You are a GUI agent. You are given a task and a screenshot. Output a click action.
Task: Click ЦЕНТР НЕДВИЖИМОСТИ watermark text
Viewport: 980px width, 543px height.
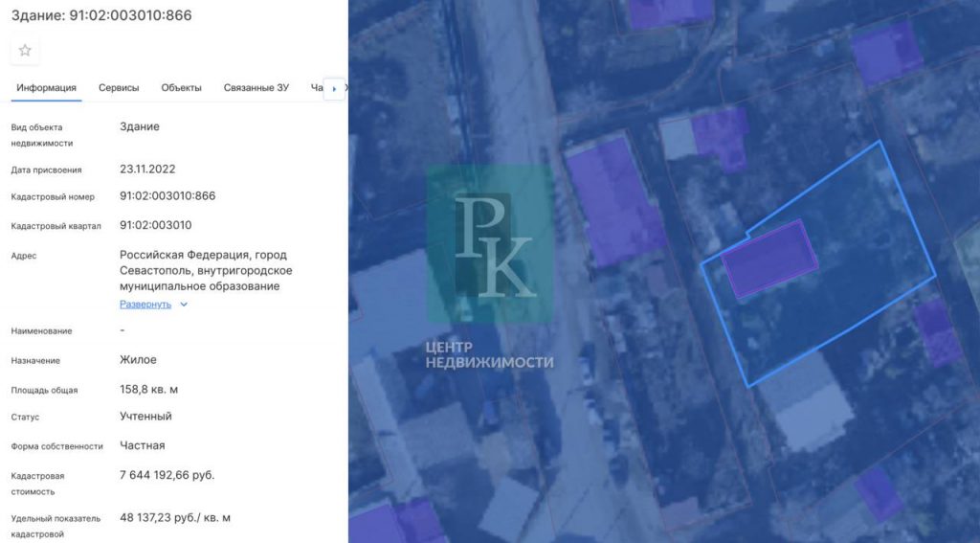489,354
